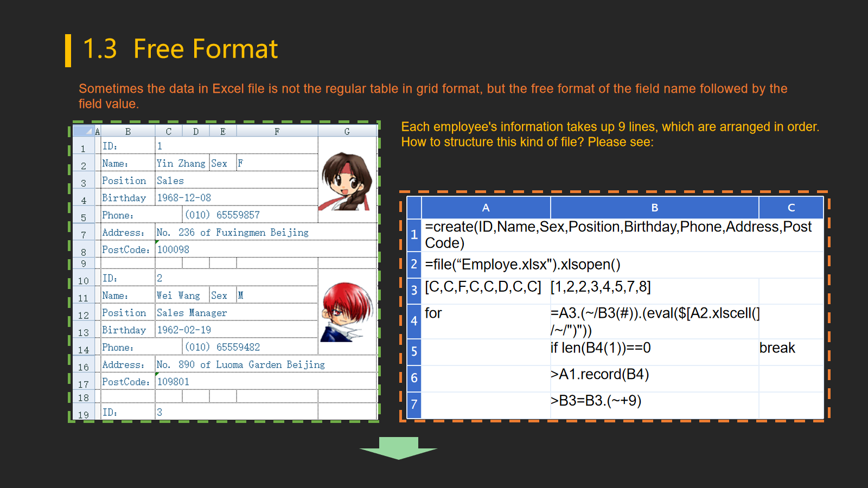868x488 pixels.
Task: Select the Excel cell with name Yin Zhang
Action: pyautogui.click(x=181, y=163)
